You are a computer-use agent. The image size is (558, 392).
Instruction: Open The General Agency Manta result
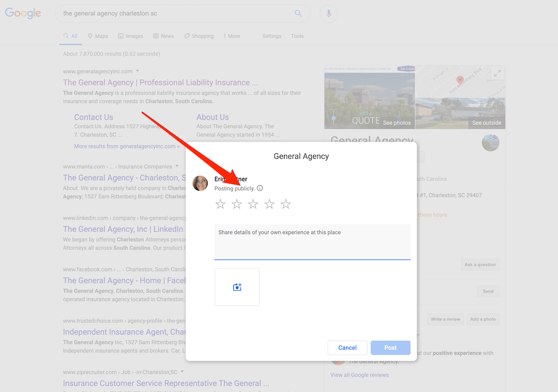pyautogui.click(x=124, y=178)
